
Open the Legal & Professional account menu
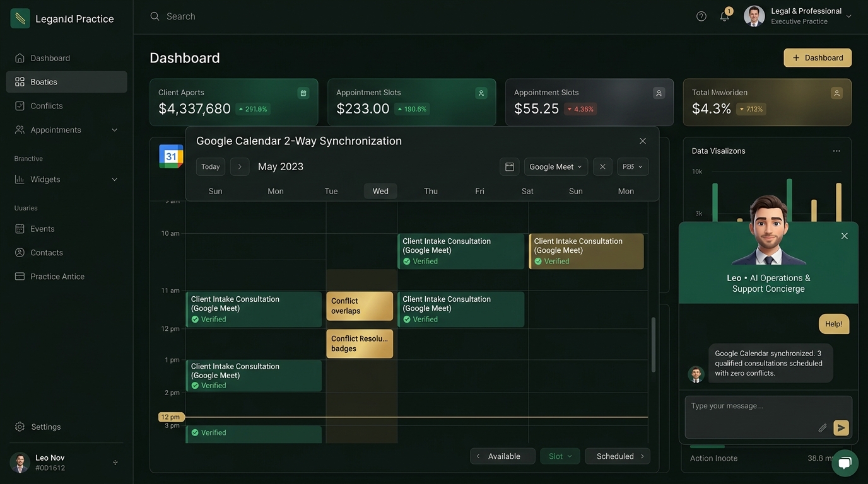798,16
